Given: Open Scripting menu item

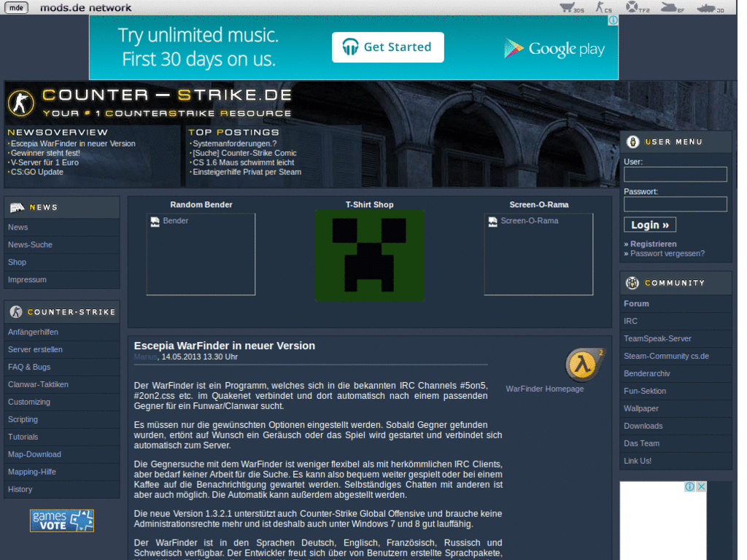Looking at the screenshot, I should tap(62, 419).
